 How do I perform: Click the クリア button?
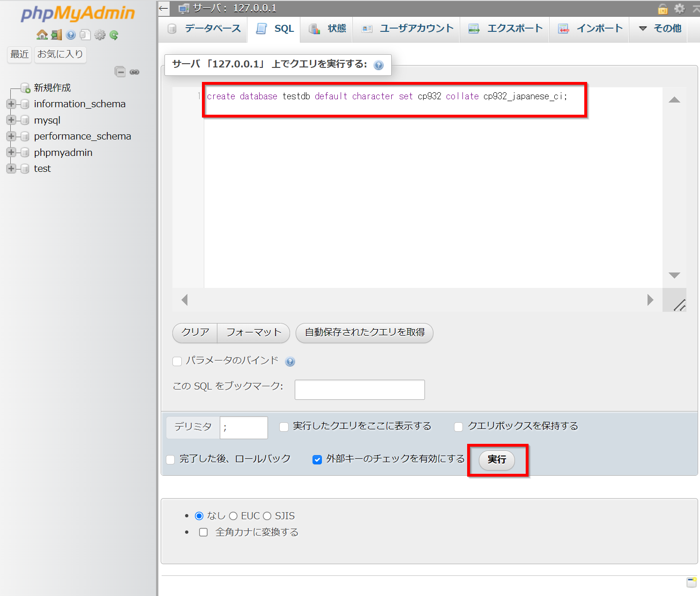195,333
